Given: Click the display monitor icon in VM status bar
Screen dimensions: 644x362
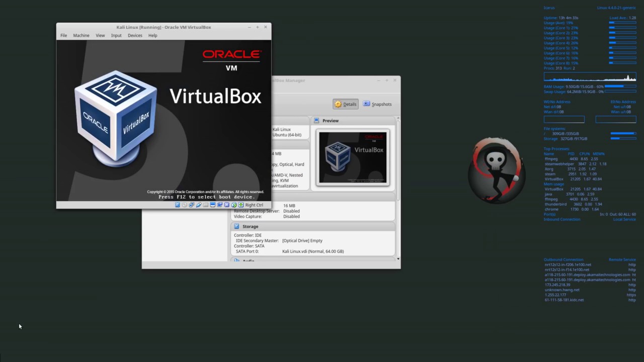Looking at the screenshot, I should [213, 205].
